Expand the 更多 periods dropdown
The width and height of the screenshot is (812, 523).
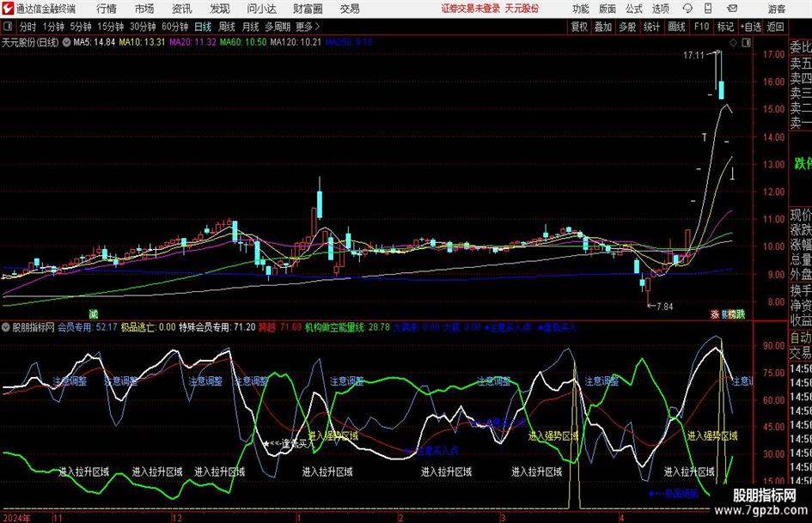308,27
